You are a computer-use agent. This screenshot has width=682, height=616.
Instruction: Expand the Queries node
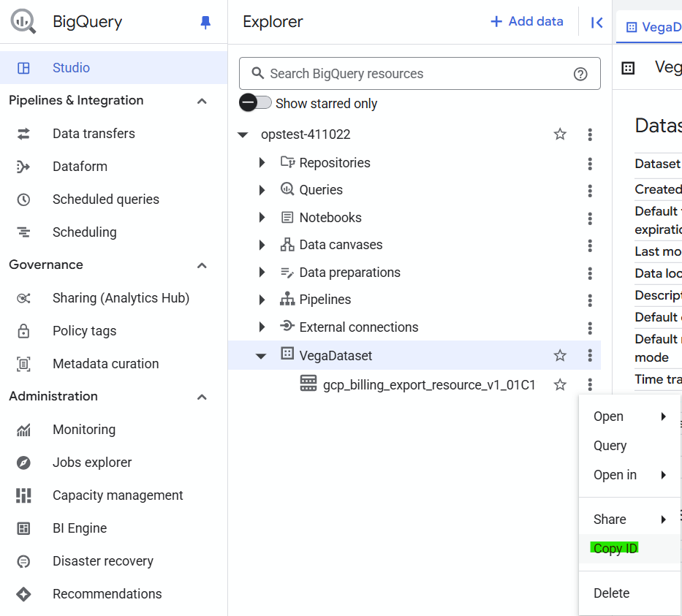(262, 190)
